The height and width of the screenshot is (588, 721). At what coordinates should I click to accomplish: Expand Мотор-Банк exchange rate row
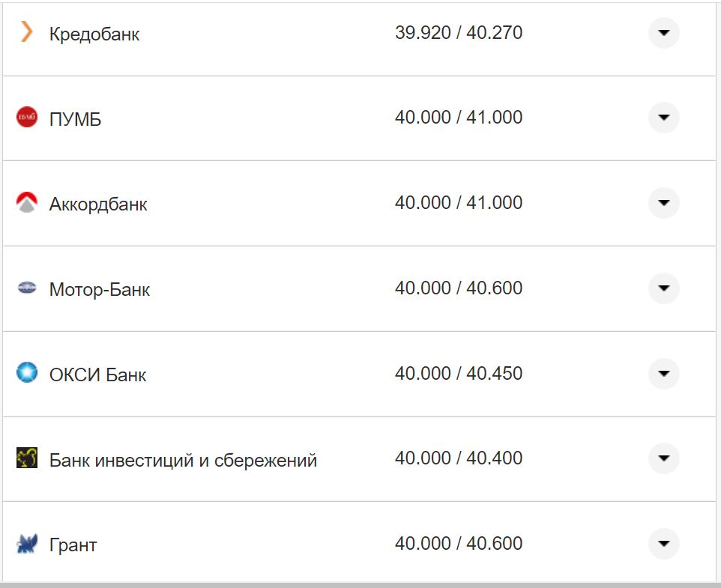(x=663, y=288)
